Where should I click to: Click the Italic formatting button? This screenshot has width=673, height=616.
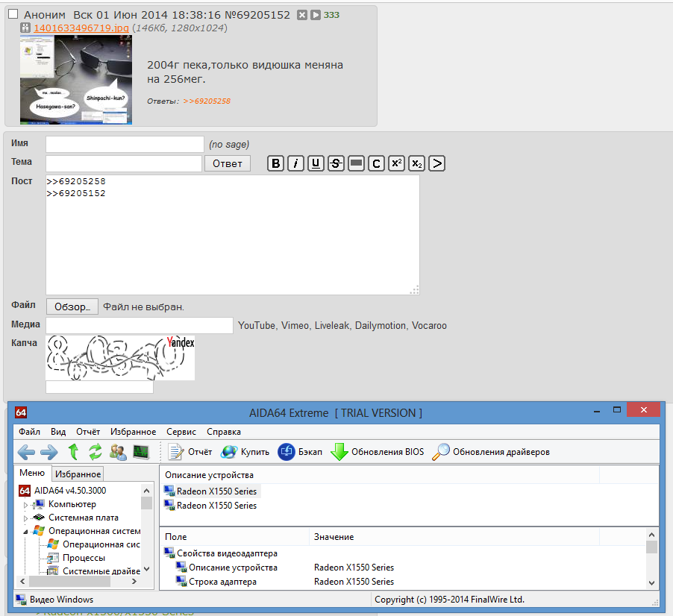click(295, 163)
